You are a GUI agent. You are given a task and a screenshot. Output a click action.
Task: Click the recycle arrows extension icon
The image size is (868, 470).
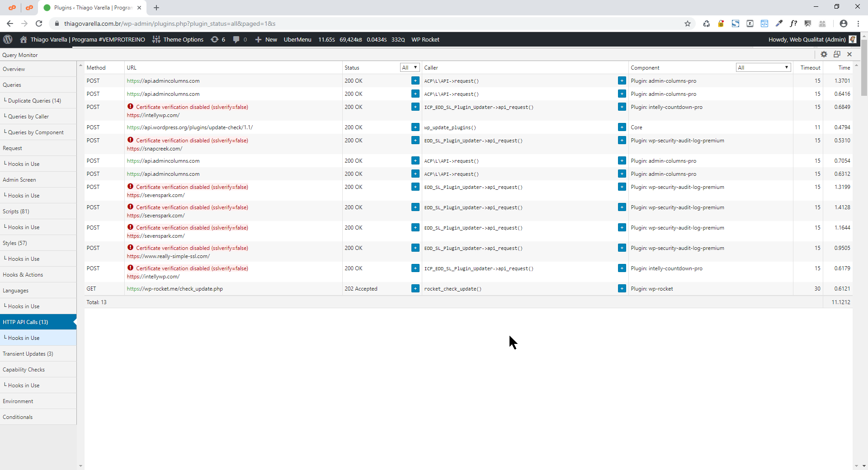coord(707,23)
